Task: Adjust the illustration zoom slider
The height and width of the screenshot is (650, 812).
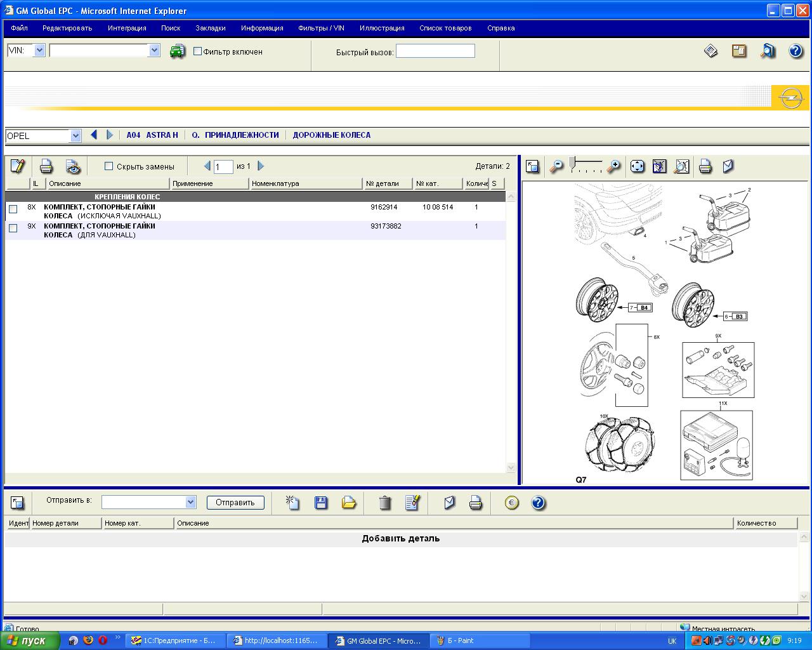Action: coord(572,164)
